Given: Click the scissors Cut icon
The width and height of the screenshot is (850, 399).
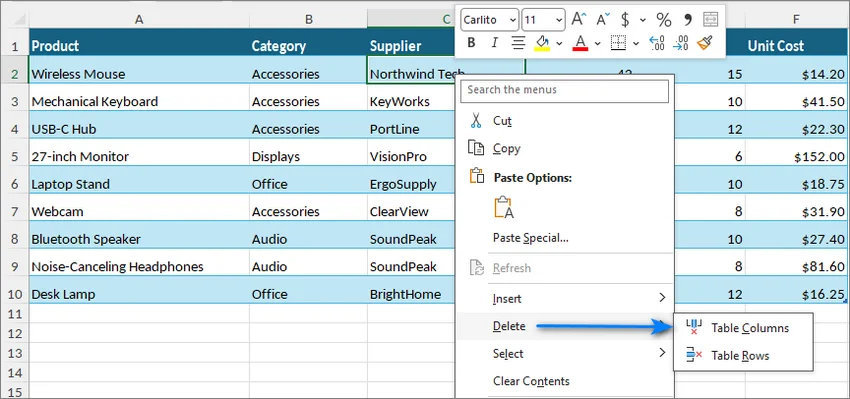Looking at the screenshot, I should [x=476, y=120].
